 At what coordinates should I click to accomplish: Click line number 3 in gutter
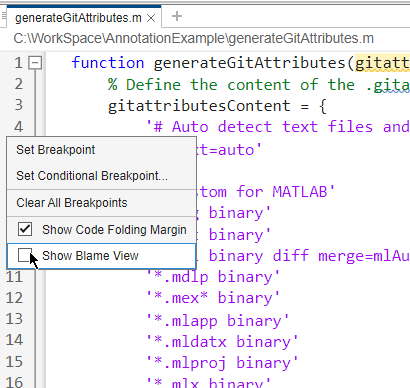tap(18, 105)
